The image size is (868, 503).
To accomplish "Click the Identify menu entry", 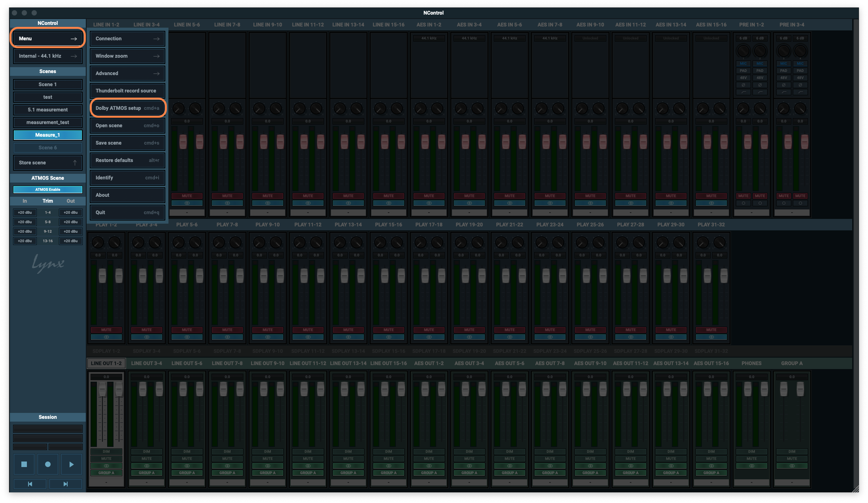I will 127,178.
